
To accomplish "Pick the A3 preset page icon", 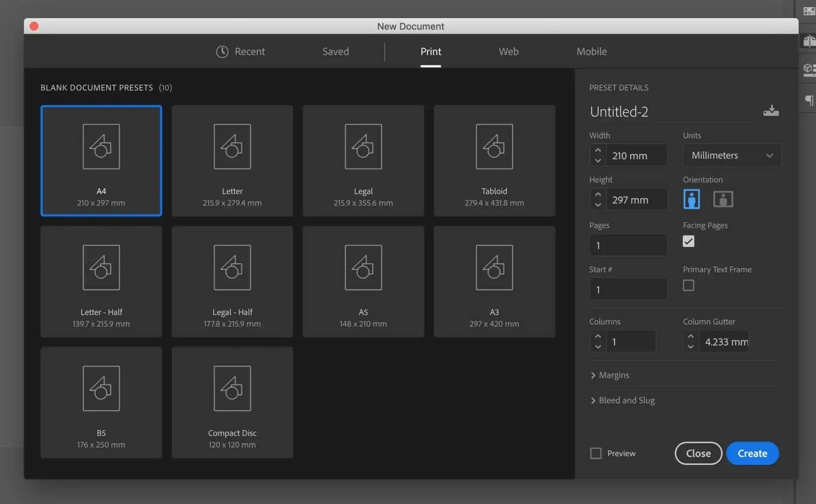I will tap(494, 267).
